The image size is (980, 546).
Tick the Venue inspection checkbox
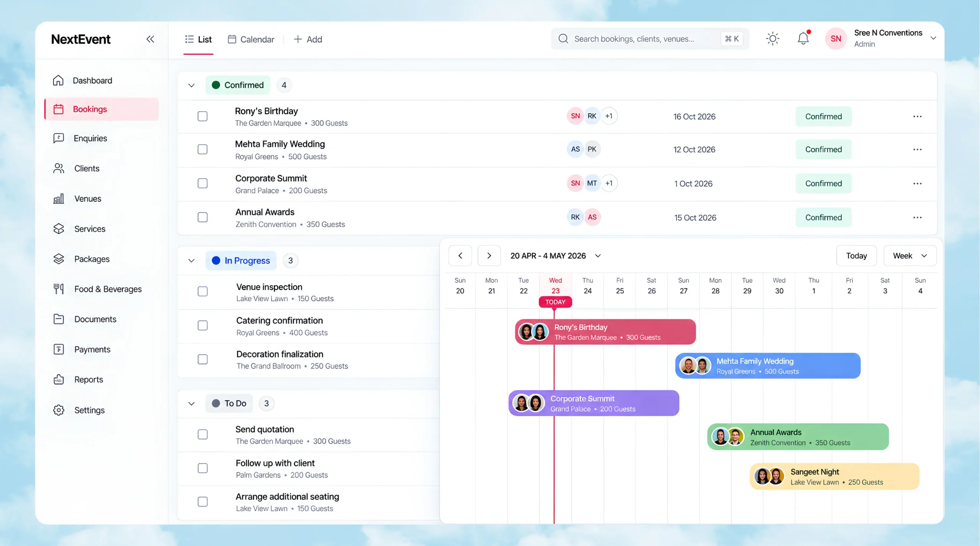pyautogui.click(x=203, y=292)
